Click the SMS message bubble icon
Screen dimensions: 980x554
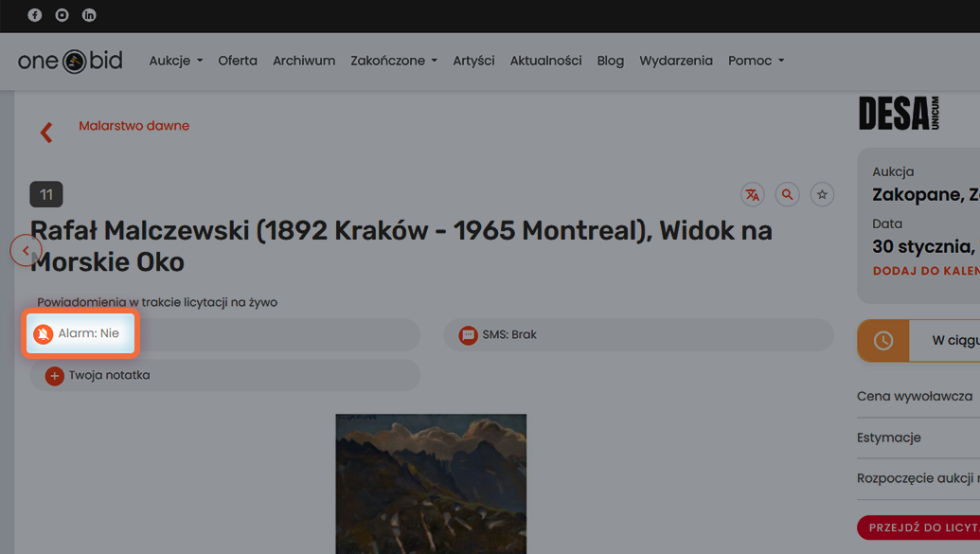468,335
